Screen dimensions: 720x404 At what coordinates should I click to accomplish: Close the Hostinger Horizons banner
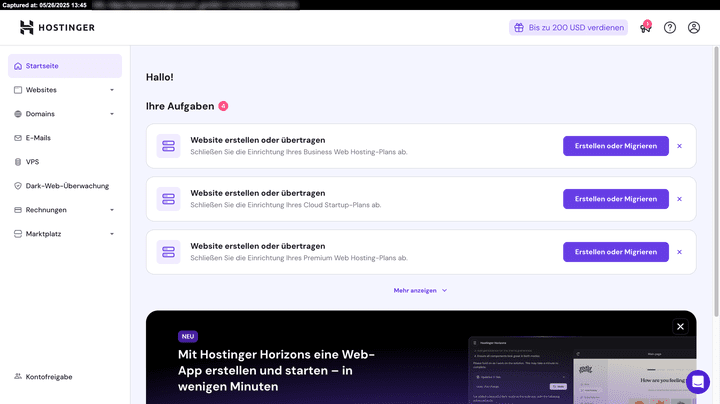(681, 326)
